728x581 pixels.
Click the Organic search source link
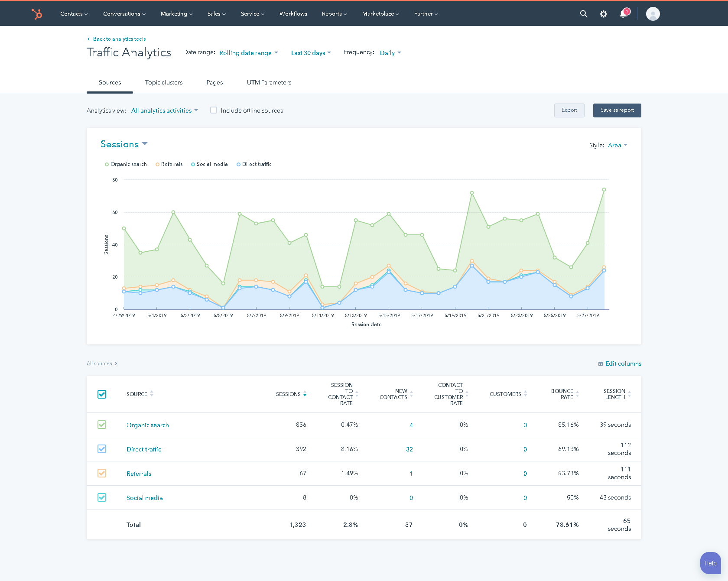point(147,425)
